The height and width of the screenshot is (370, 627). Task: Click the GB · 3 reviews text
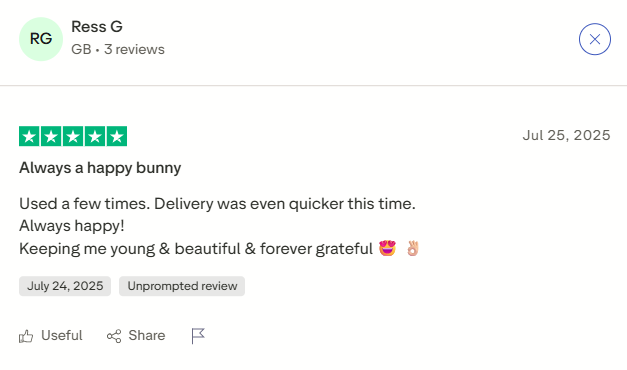[118, 49]
